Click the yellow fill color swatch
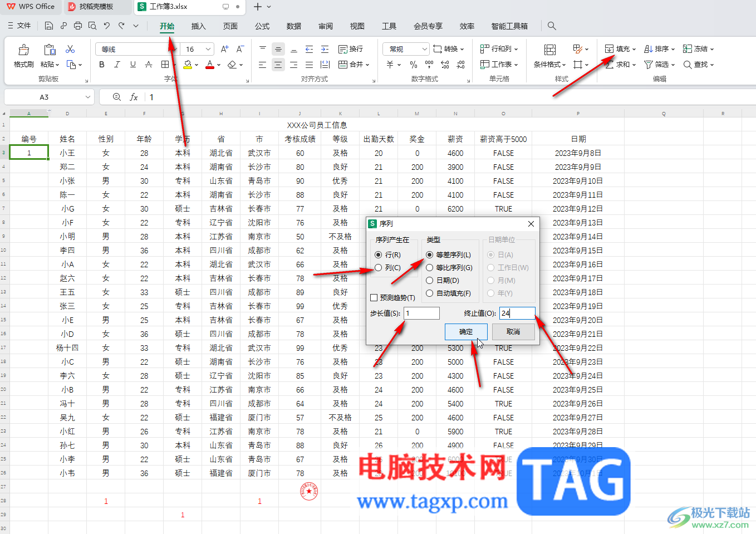This screenshot has width=756, height=534. (188, 65)
